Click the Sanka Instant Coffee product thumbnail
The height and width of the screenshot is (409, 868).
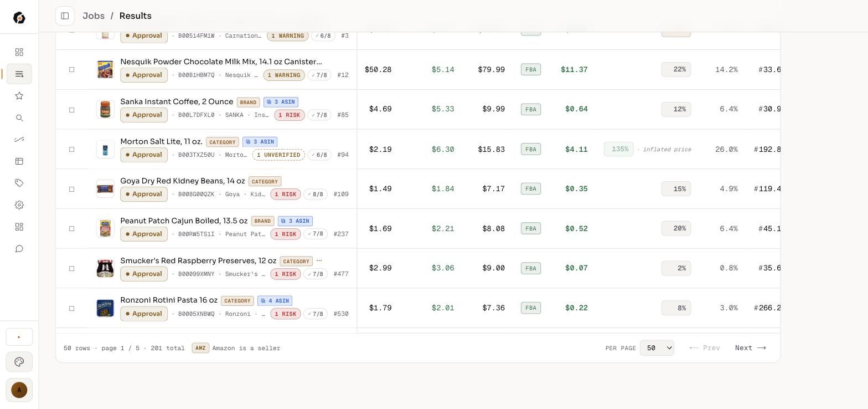pyautogui.click(x=105, y=110)
